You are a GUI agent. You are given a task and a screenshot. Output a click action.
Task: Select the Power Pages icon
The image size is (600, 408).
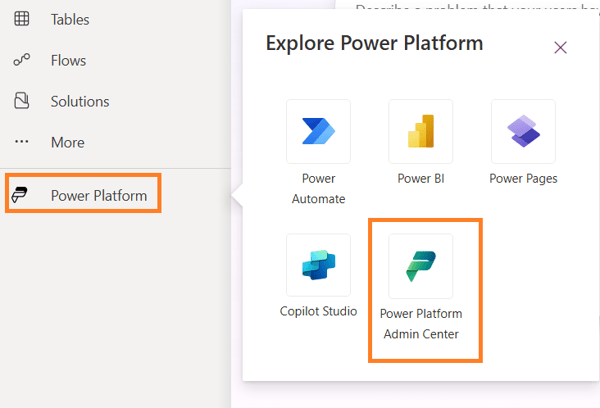[523, 131]
